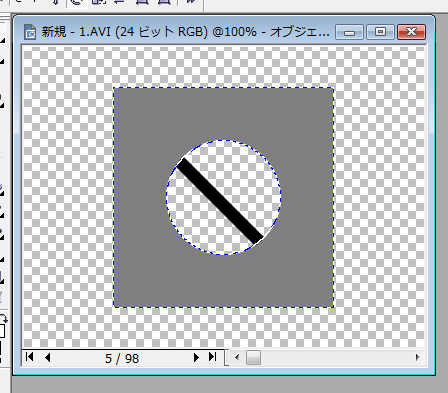
Task: Close the 1.AVI document window
Action: (411, 32)
